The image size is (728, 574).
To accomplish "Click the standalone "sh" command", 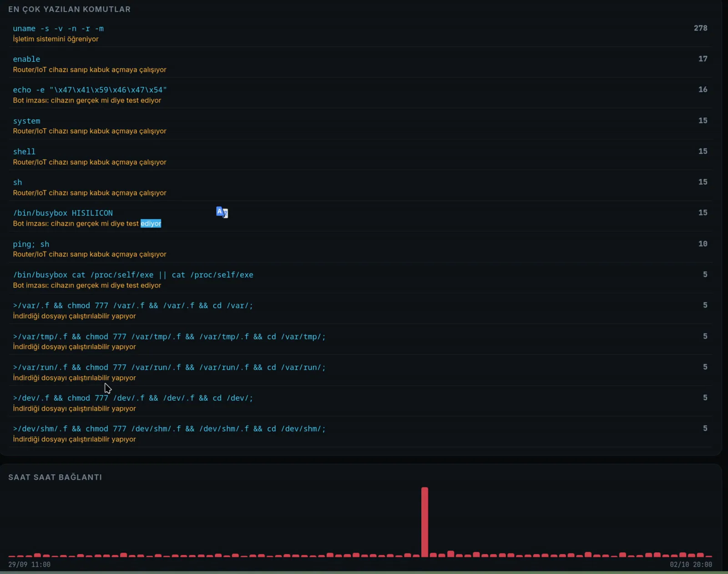I will click(17, 182).
